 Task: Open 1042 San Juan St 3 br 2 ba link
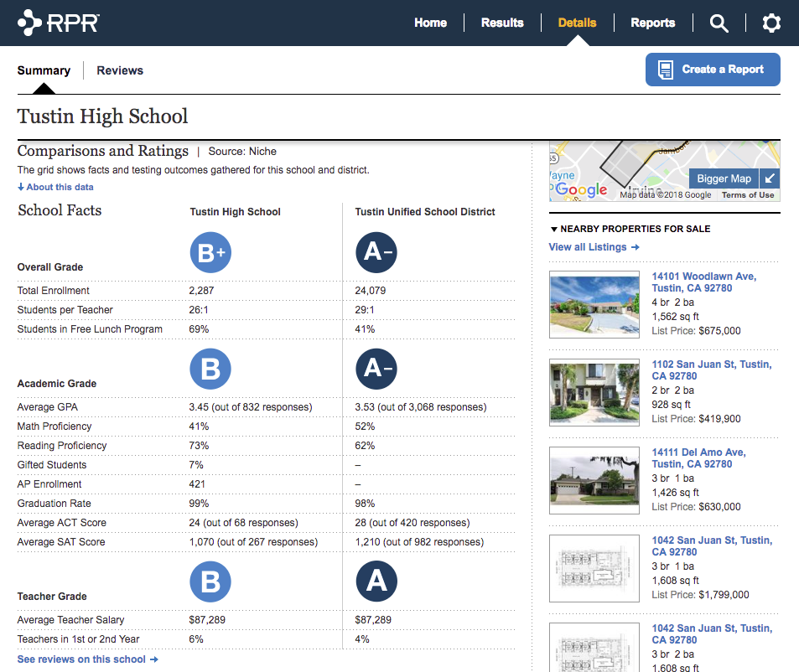point(712,634)
